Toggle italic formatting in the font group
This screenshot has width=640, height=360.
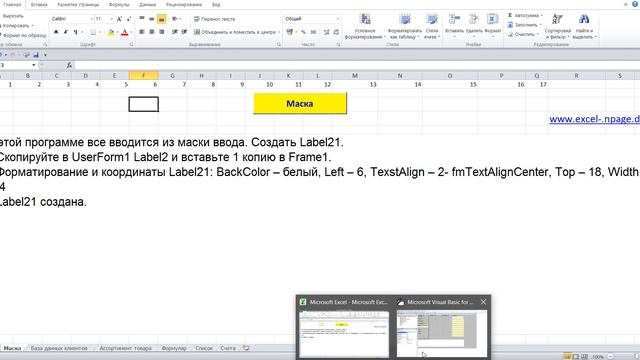(66, 32)
